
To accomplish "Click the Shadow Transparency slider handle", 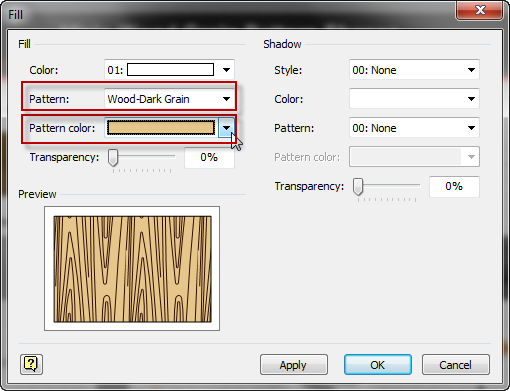I will [358, 186].
